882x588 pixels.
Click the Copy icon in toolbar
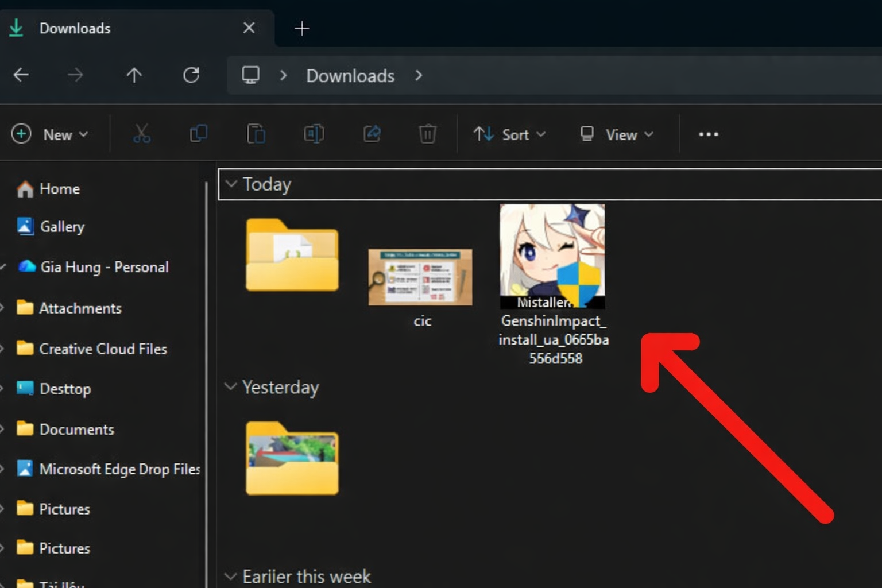[199, 134]
